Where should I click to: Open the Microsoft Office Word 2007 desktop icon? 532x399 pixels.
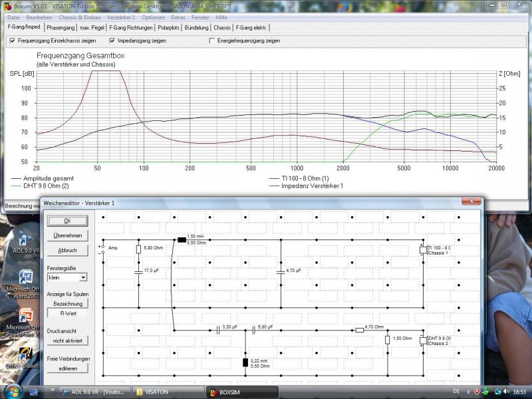pos(27,277)
